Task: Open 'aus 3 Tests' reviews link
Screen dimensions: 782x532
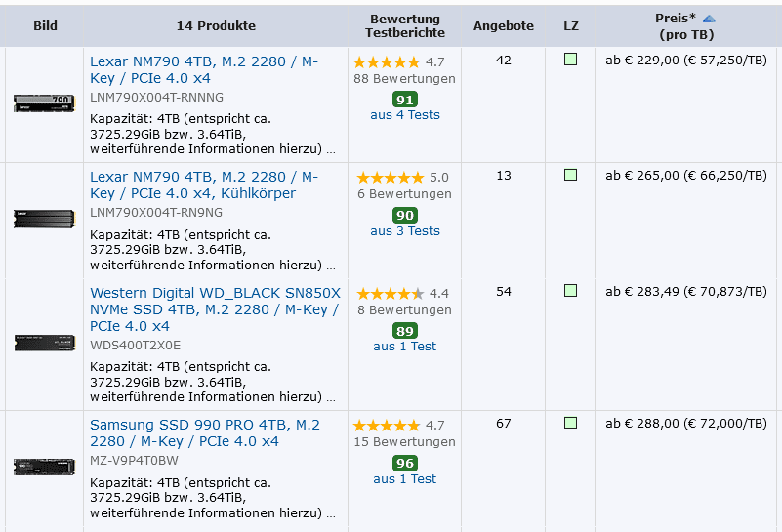Action: click(405, 230)
